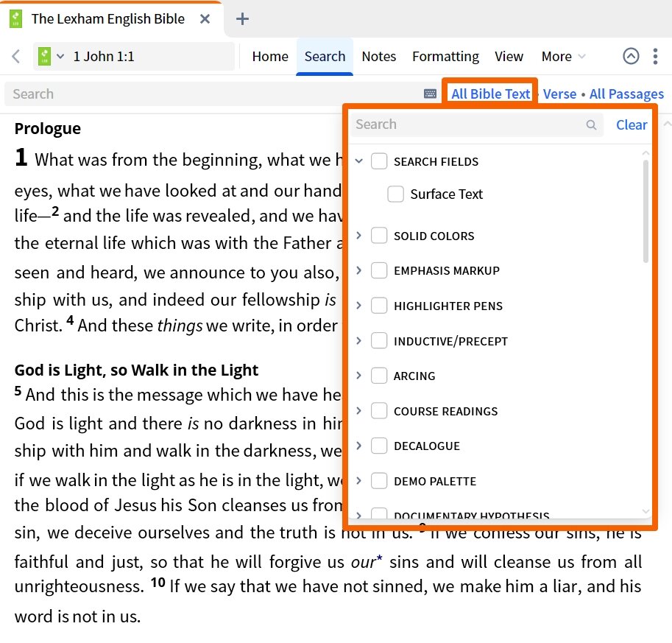Expand the More menu
The width and height of the screenshot is (672, 643).
pos(563,56)
